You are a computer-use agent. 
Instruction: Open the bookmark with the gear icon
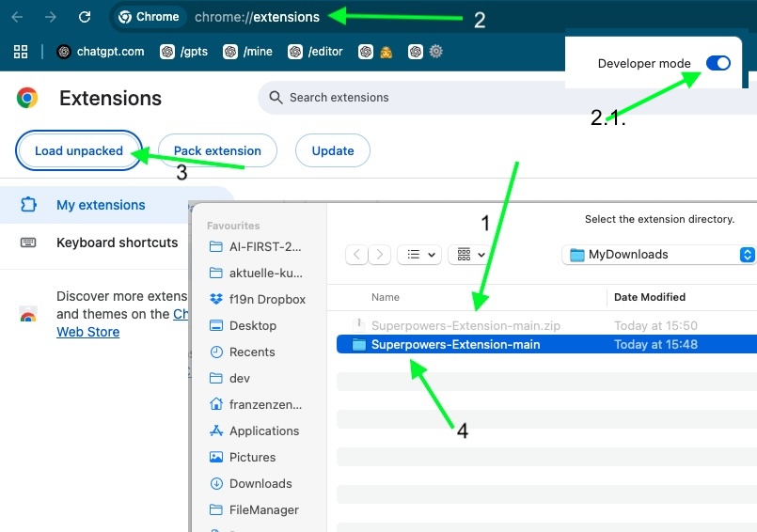point(425,52)
